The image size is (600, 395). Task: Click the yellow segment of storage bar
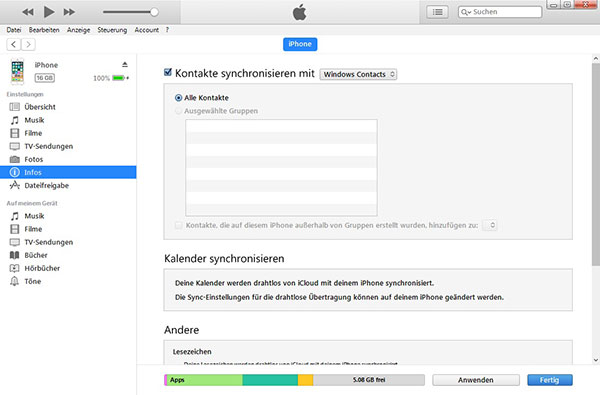[305, 380]
